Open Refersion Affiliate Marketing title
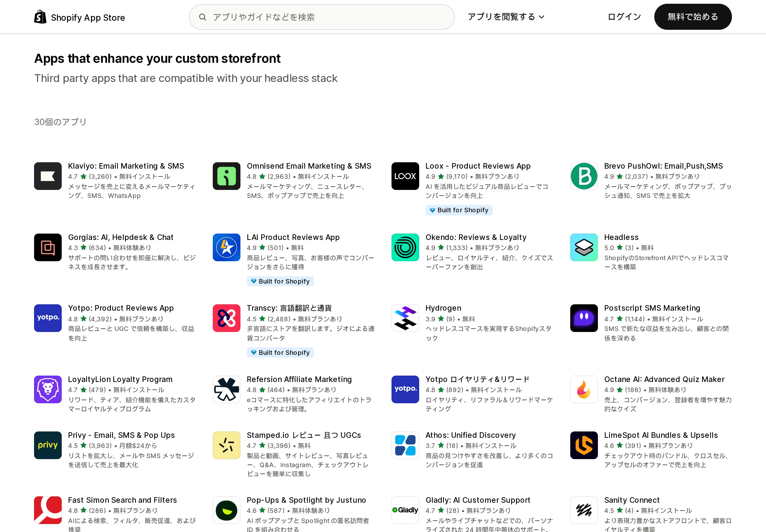The width and height of the screenshot is (766, 532). point(299,379)
